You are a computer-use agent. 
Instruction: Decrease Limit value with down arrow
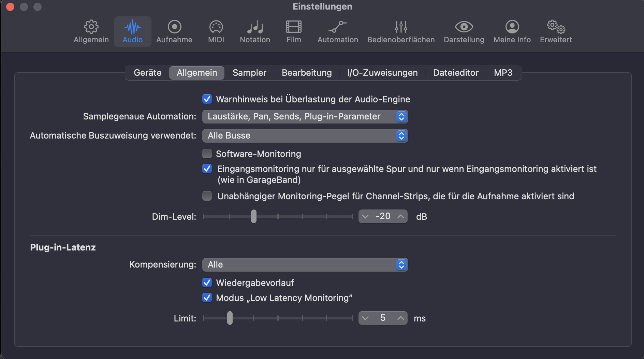pos(365,318)
